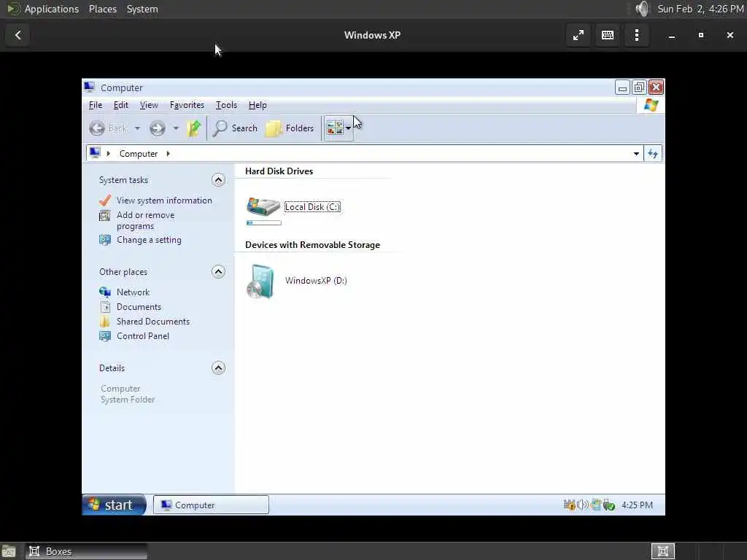
Task: Click the Hard Disk Drives group header
Action: pos(279,171)
